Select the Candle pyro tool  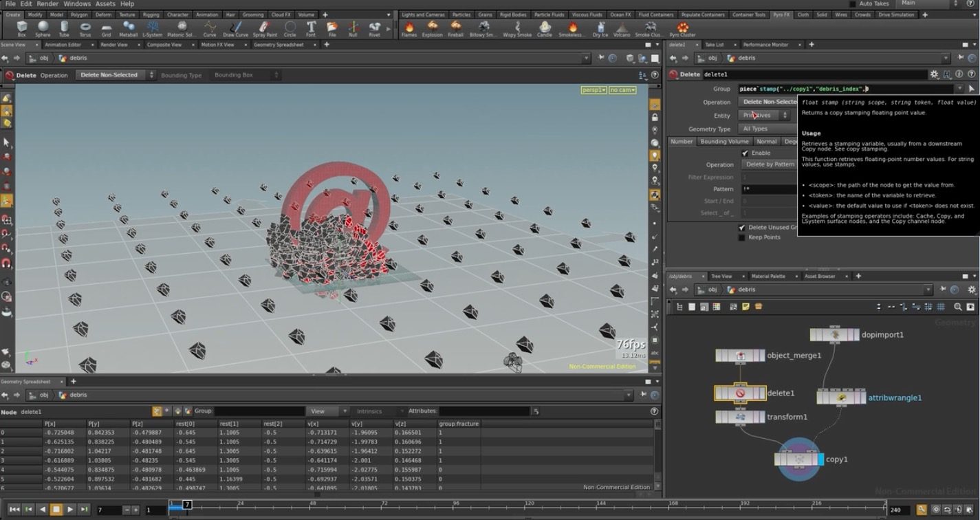pyautogui.click(x=545, y=29)
